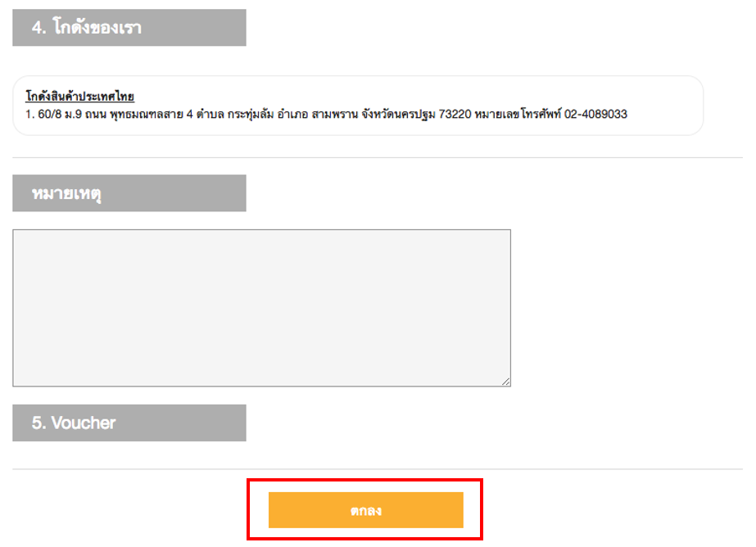The width and height of the screenshot is (756, 547).
Task: Click the phone number 02-4089033
Action: pos(595,114)
